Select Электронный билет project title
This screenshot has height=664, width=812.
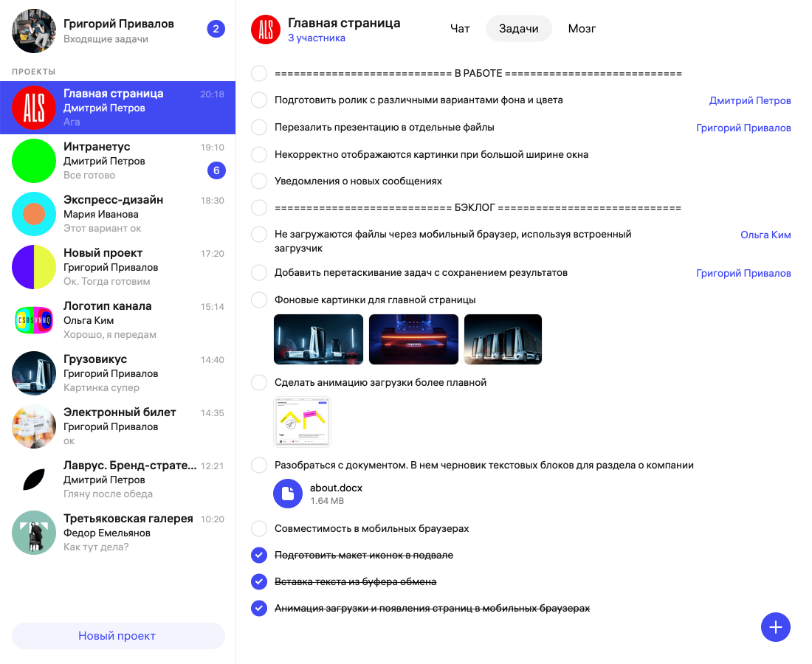click(120, 412)
